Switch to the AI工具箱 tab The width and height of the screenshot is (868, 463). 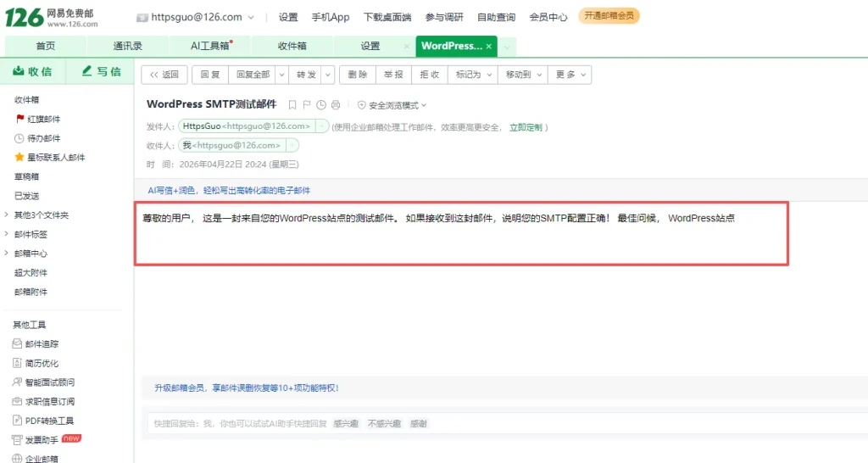coord(209,46)
